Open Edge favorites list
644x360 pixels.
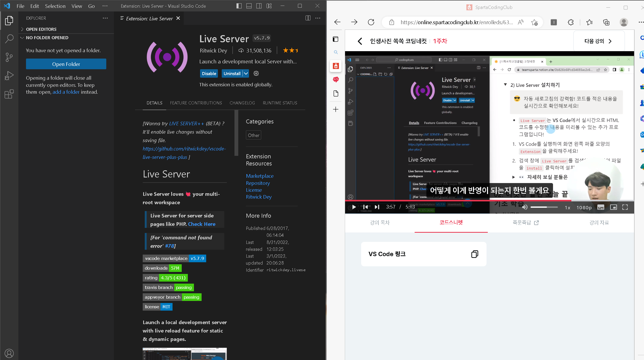pos(589,22)
